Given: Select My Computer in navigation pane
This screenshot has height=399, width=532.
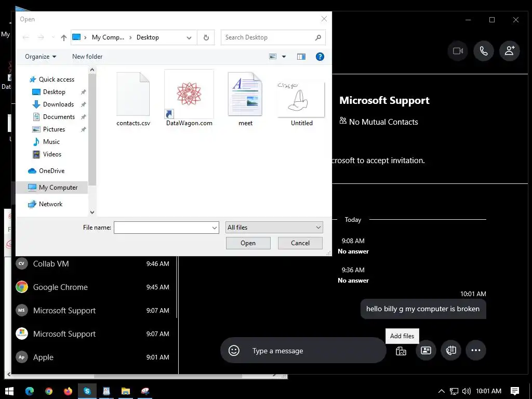Looking at the screenshot, I should tap(52, 187).
